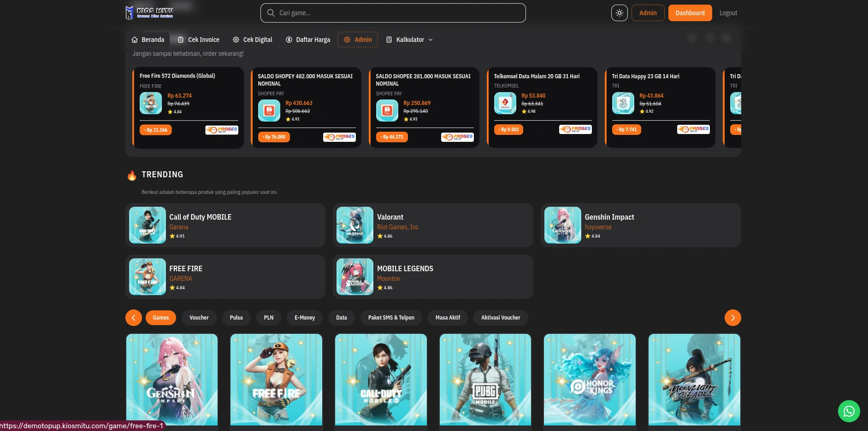The height and width of the screenshot is (431, 868).
Task: Click the Rp 11.166 discount badge
Action: 156,130
